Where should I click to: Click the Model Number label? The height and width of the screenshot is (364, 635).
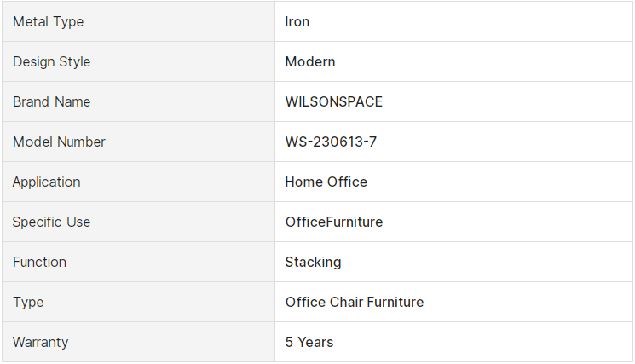point(59,142)
